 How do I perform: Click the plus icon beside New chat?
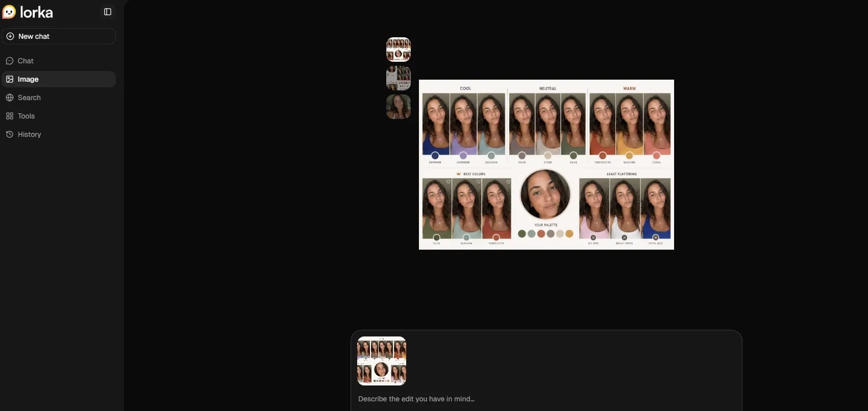[x=10, y=36]
